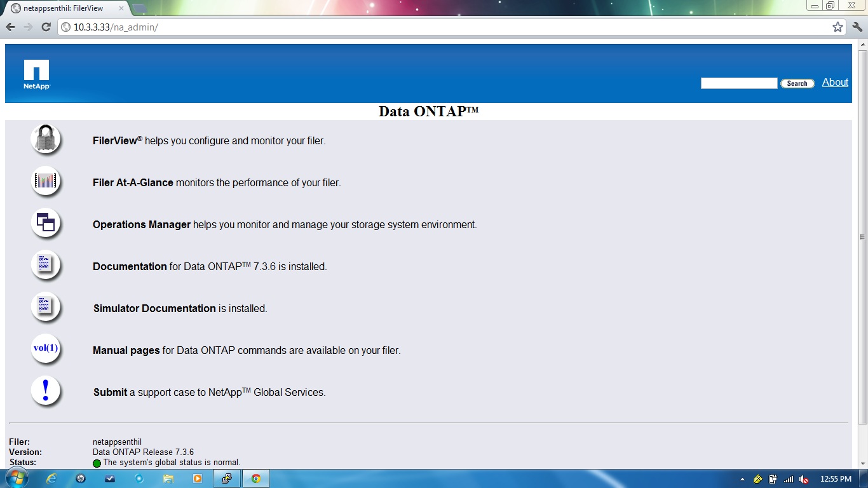Viewport: 868px width, 488px height.
Task: Open the About link in header
Action: (835, 82)
